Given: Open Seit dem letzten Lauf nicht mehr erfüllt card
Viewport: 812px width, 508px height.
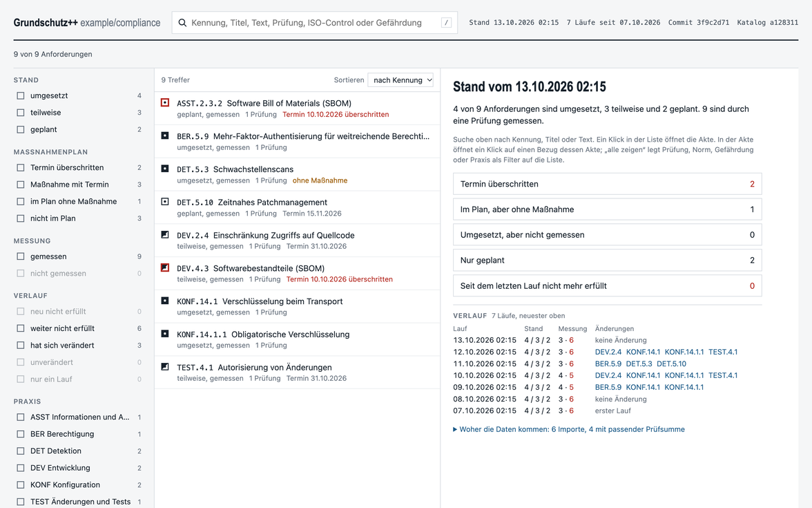Looking at the screenshot, I should [608, 285].
